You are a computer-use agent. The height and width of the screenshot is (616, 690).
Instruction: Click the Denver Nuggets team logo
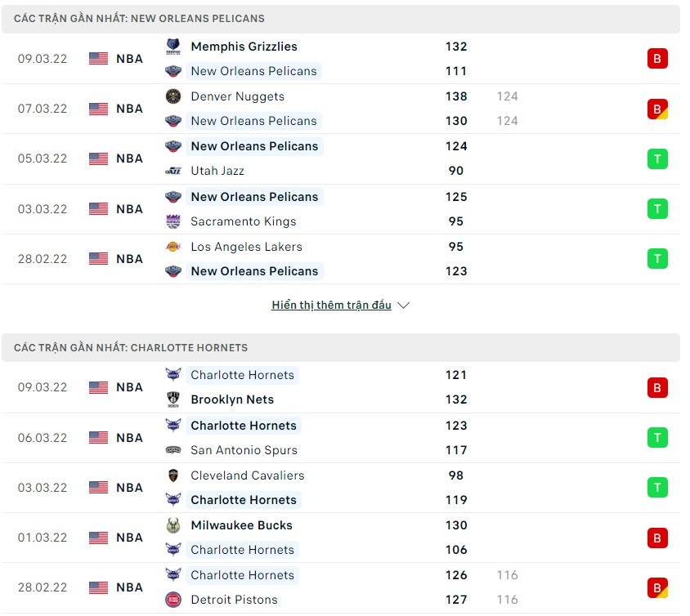point(172,96)
